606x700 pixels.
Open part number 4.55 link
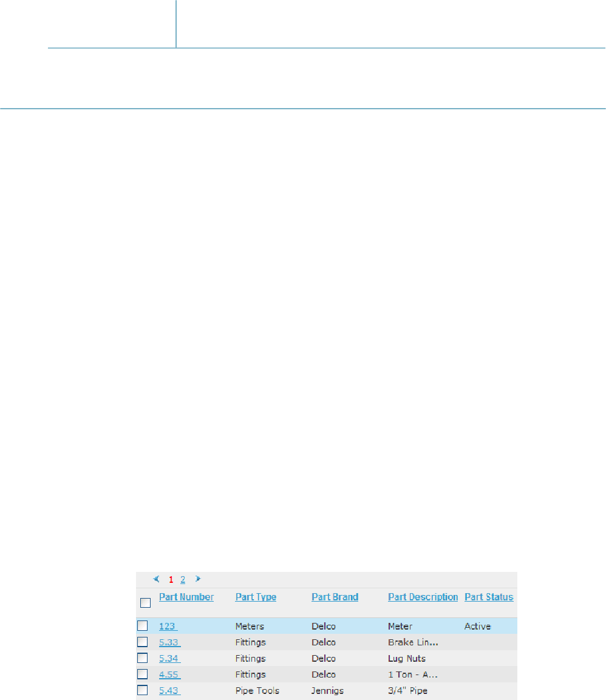(169, 675)
